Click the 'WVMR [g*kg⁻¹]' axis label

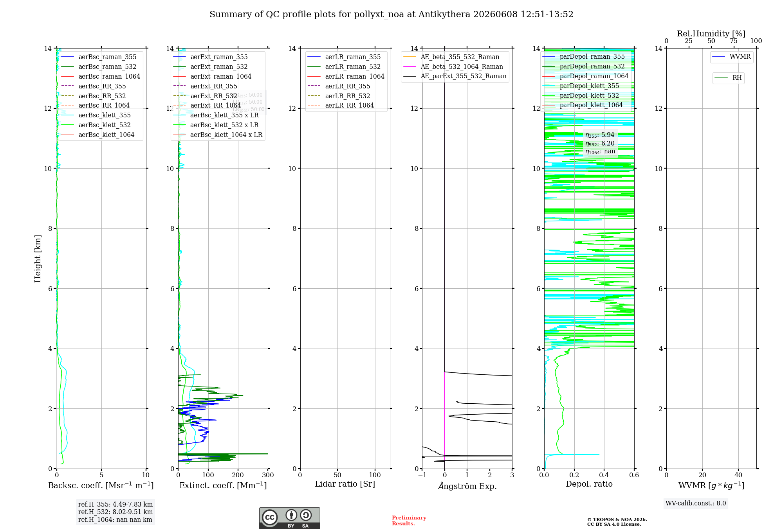[711, 486]
